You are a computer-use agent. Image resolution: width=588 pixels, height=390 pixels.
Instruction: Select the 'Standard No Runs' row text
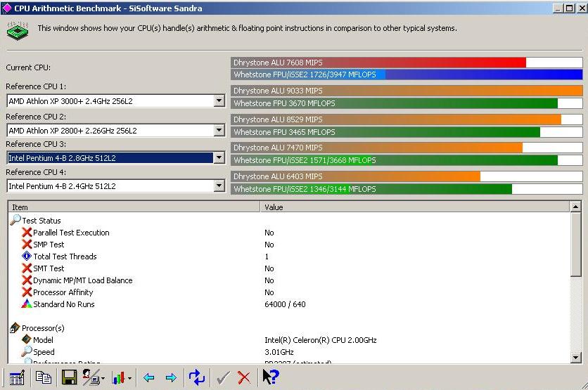point(64,304)
